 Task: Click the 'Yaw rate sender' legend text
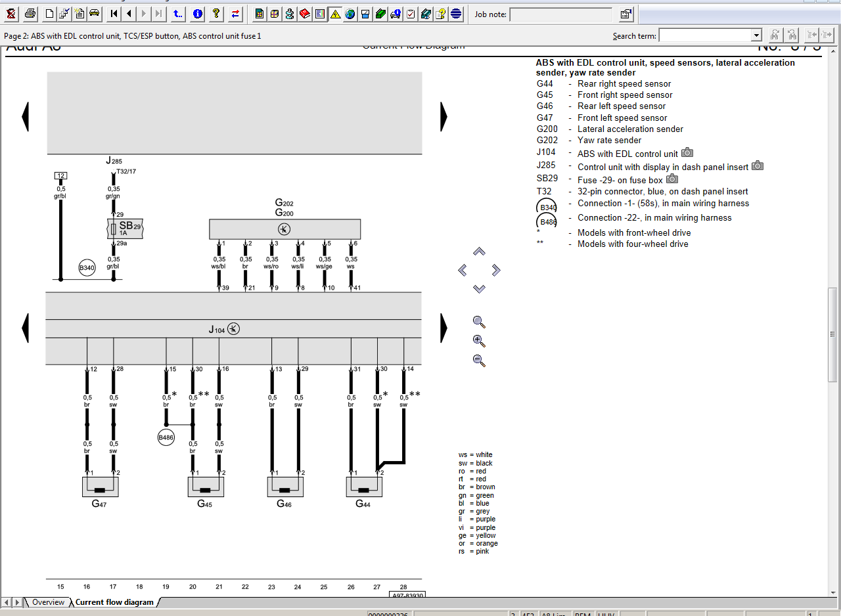pyautogui.click(x=609, y=140)
